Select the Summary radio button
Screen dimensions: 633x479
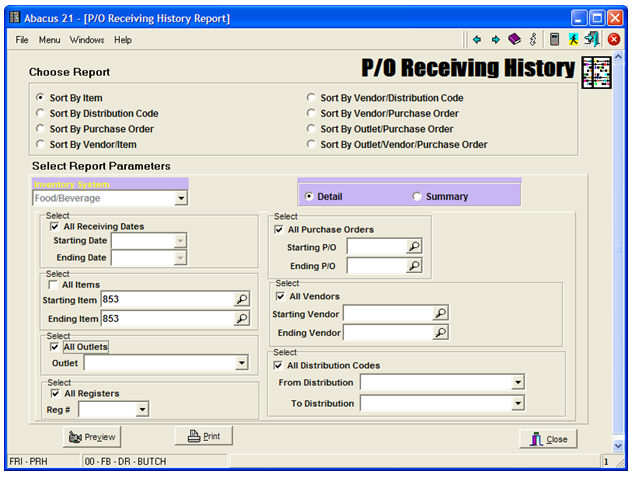point(417,197)
